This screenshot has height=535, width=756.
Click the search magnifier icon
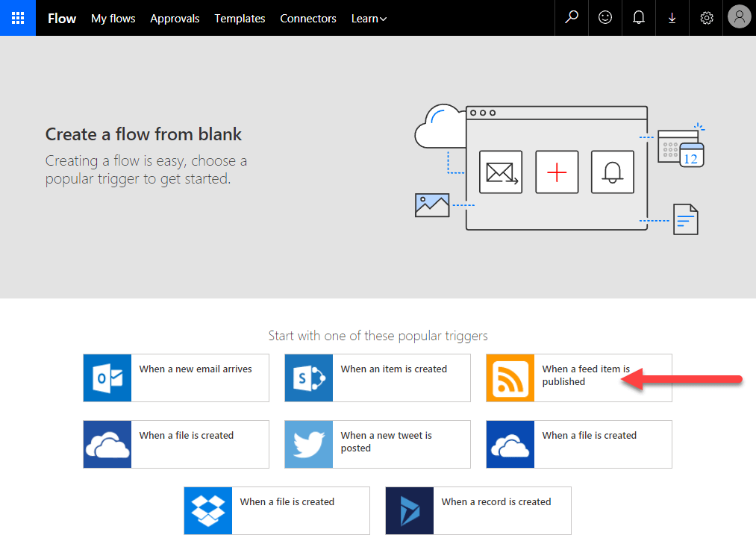pyautogui.click(x=572, y=18)
